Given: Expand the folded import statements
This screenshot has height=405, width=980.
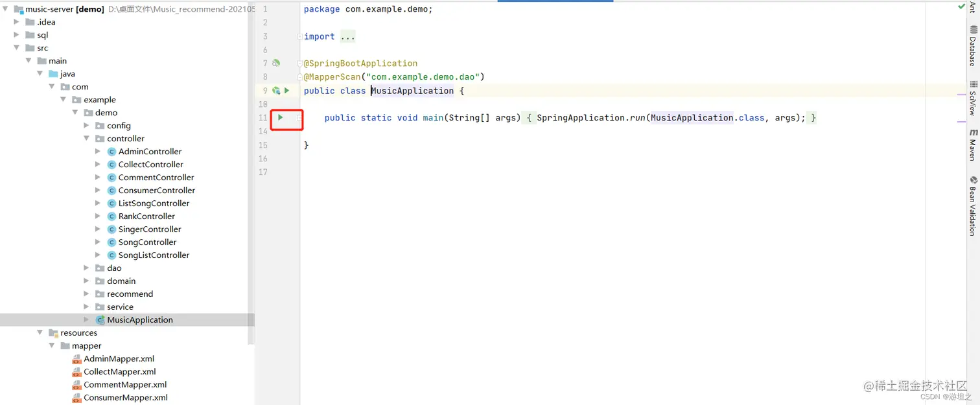Looking at the screenshot, I should click(x=347, y=36).
